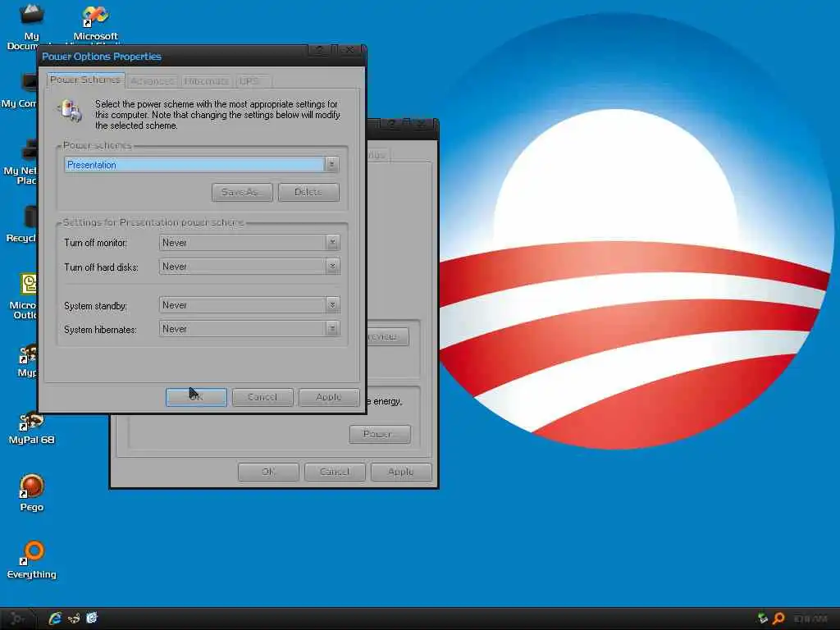This screenshot has width=840, height=630.
Task: Click the Save As button
Action: click(242, 192)
